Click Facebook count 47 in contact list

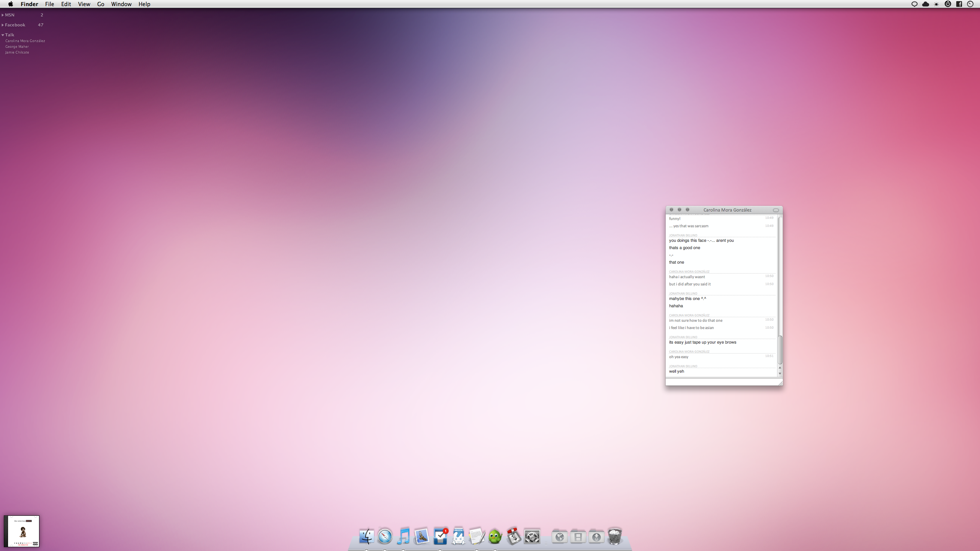[41, 25]
